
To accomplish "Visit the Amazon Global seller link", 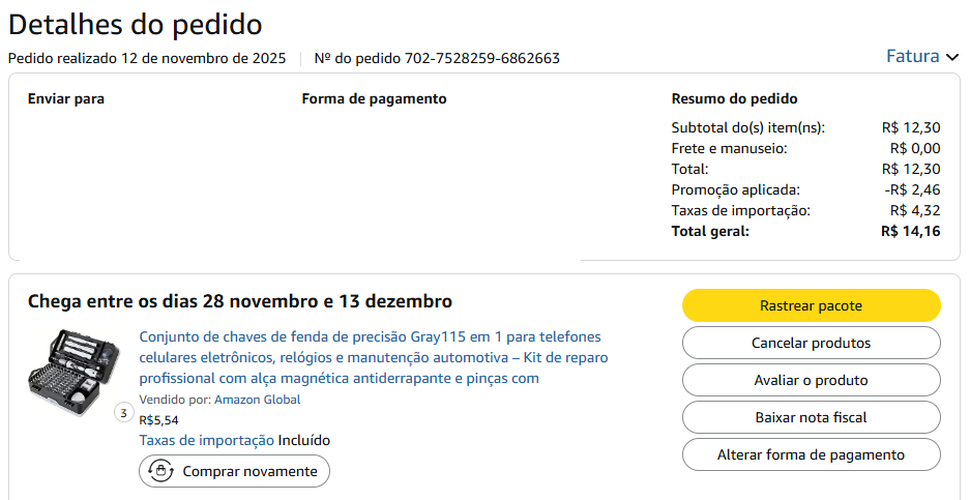I will pyautogui.click(x=257, y=400).
